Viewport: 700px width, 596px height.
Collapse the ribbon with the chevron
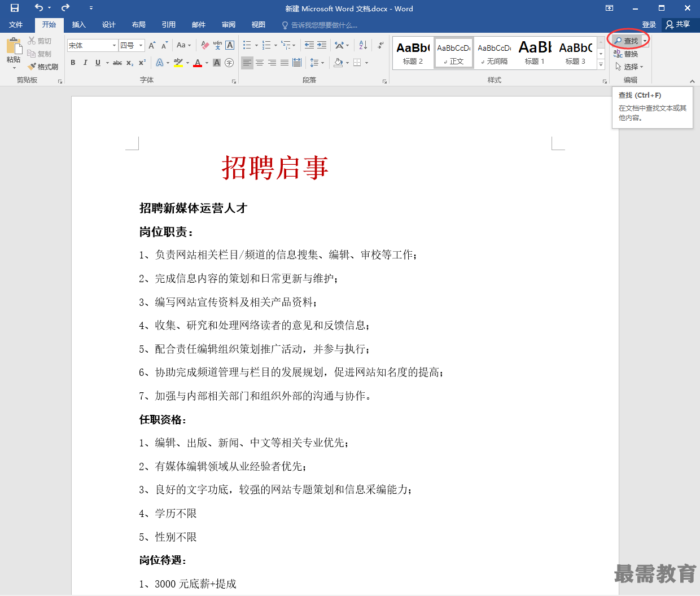point(692,81)
